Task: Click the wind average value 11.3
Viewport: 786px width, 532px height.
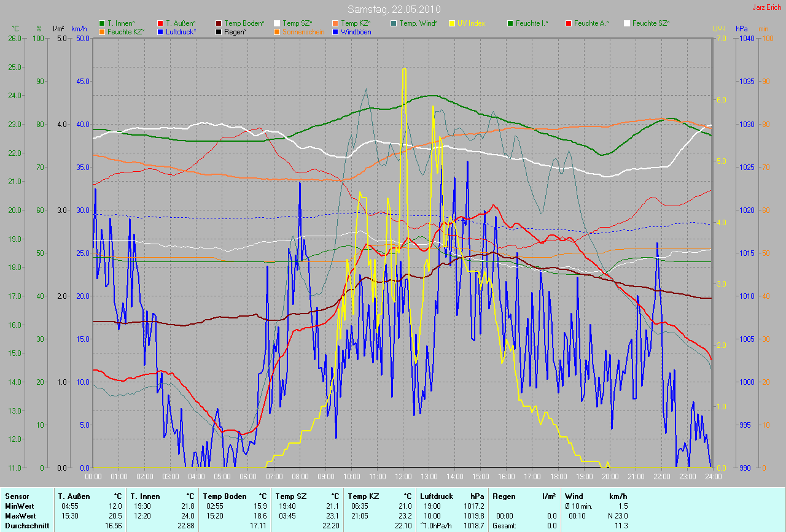Action: [x=621, y=526]
